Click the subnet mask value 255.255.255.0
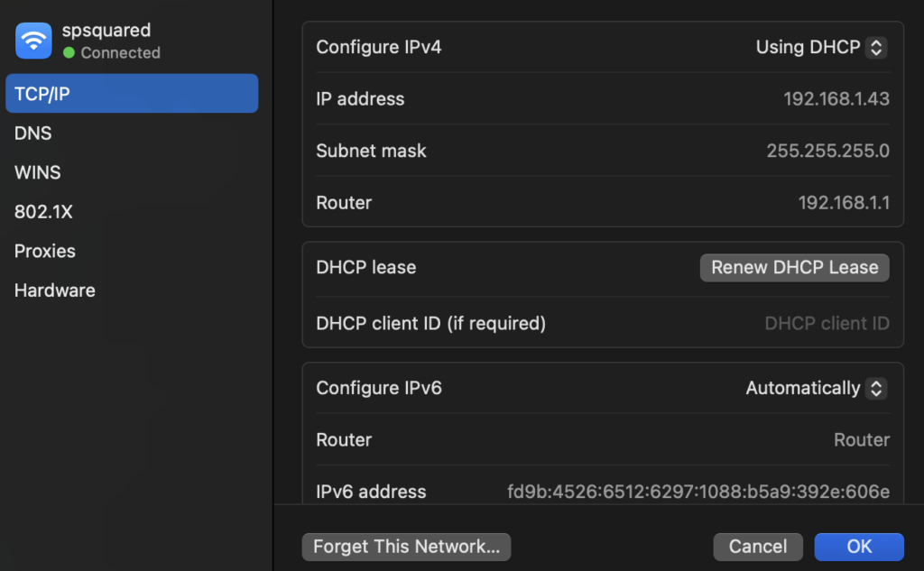Viewport: 924px width, 571px height. 827,152
